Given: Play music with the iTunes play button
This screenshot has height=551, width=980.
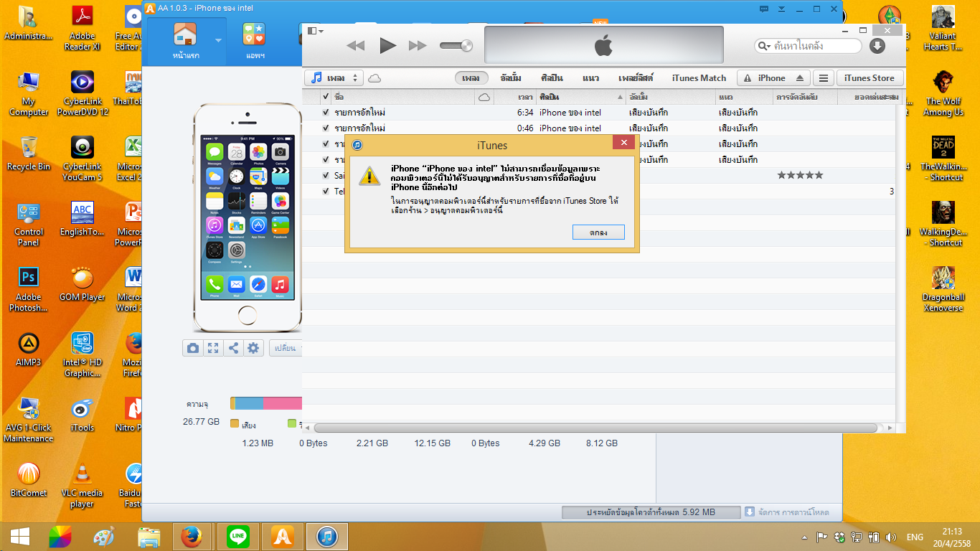Looking at the screenshot, I should pos(387,45).
